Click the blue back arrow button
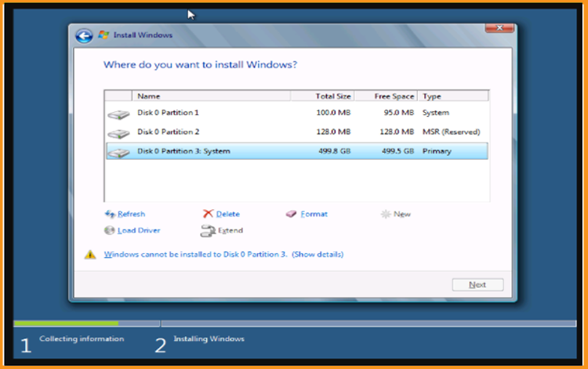This screenshot has height=369, width=588. (x=84, y=36)
